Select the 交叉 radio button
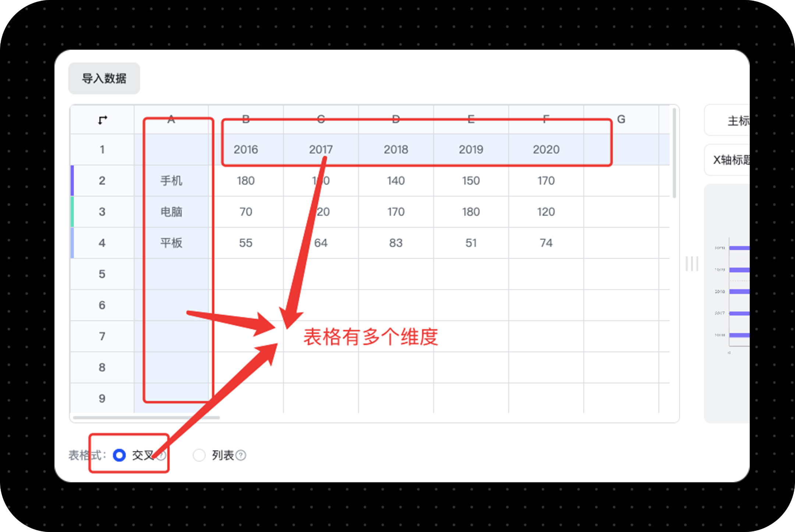 coord(118,455)
